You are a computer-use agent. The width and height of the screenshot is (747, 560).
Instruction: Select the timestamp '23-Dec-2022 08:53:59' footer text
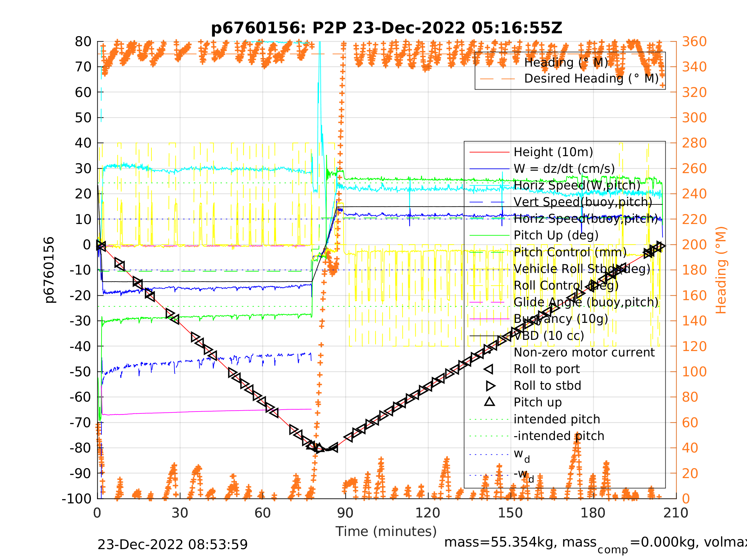tap(173, 545)
